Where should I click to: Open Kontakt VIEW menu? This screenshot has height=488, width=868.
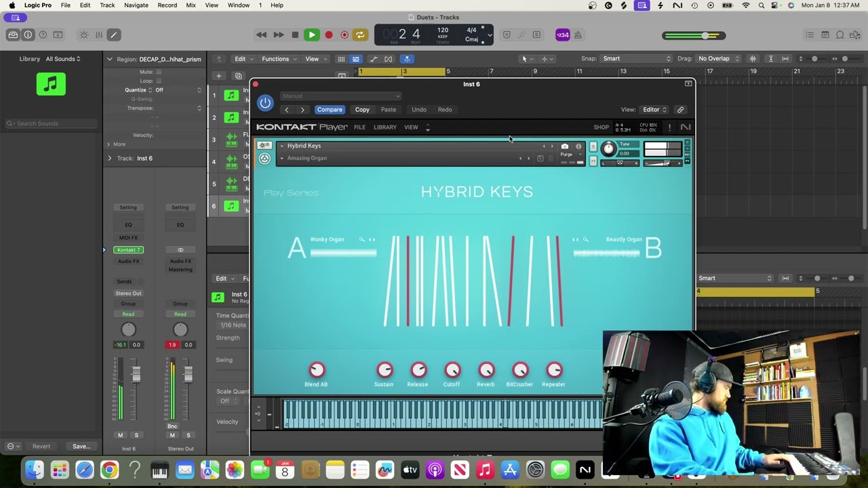point(411,127)
